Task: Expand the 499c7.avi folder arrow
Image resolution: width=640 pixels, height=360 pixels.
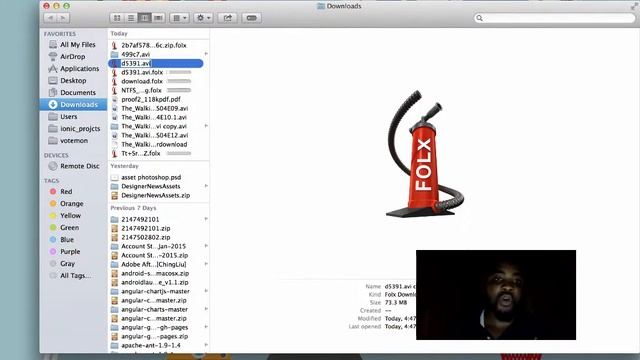Action: click(x=206, y=54)
